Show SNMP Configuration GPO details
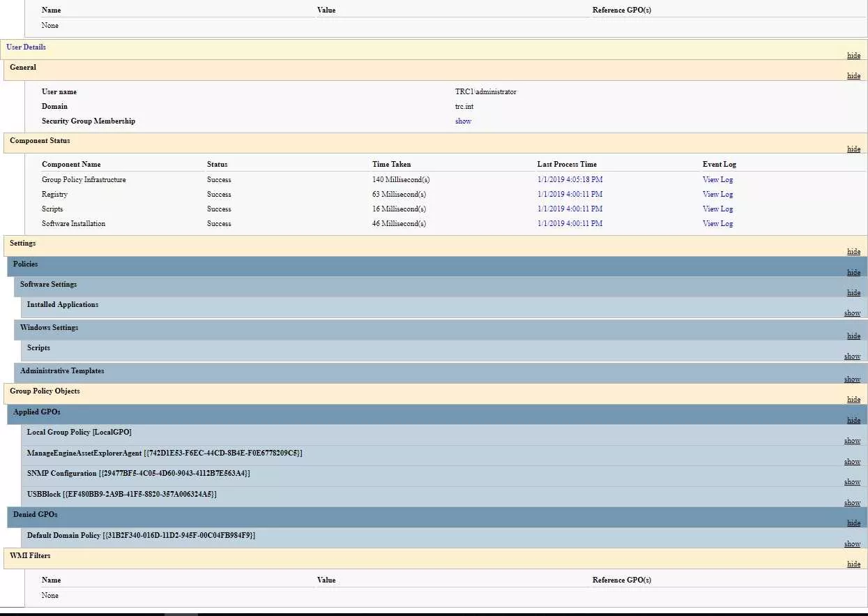The width and height of the screenshot is (868, 616). point(852,482)
